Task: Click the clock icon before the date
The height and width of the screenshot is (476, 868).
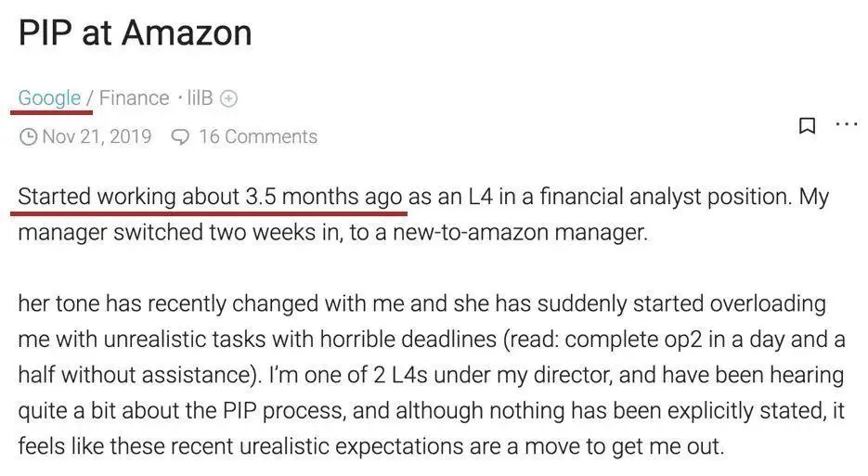Action: (28, 136)
